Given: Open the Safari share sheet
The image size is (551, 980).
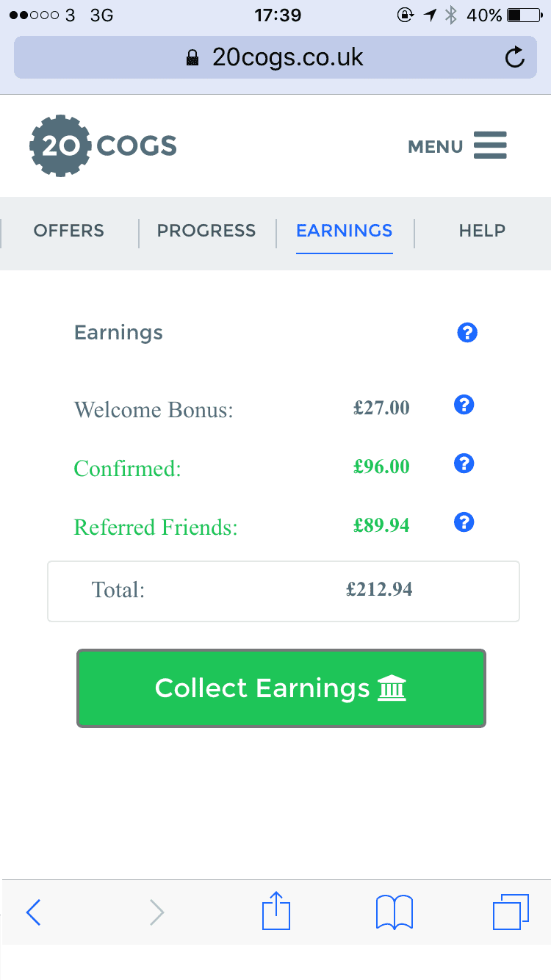Looking at the screenshot, I should [x=276, y=911].
